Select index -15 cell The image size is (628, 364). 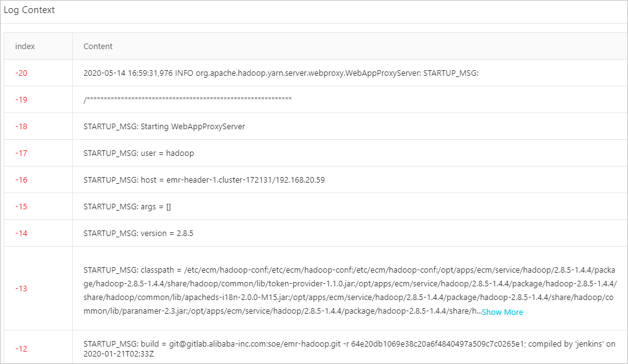click(22, 207)
